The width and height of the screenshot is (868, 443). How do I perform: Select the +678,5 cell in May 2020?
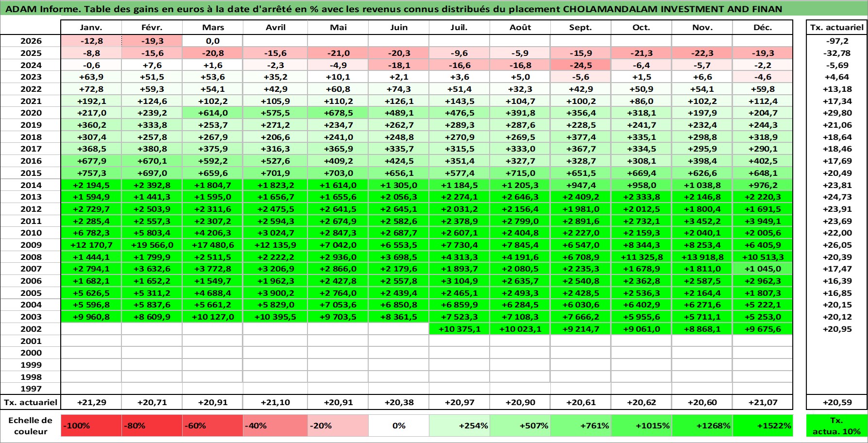[338, 113]
